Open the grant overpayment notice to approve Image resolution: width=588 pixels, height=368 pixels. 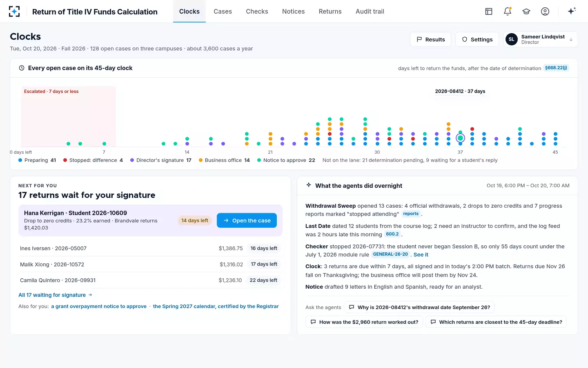(x=99, y=306)
